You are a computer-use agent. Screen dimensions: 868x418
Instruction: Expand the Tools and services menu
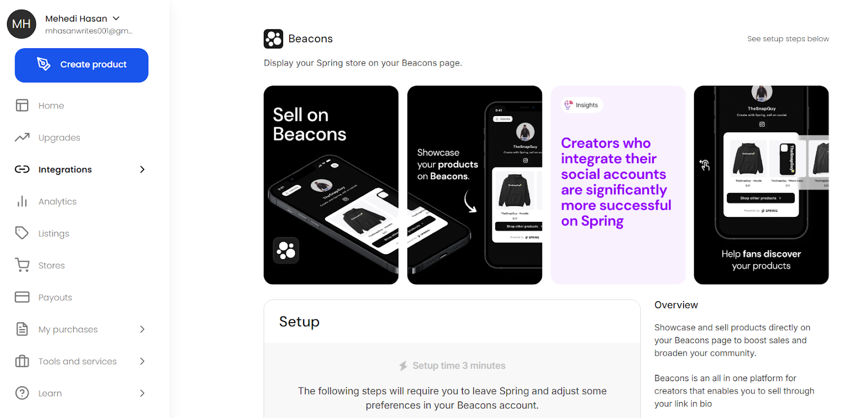pos(142,361)
